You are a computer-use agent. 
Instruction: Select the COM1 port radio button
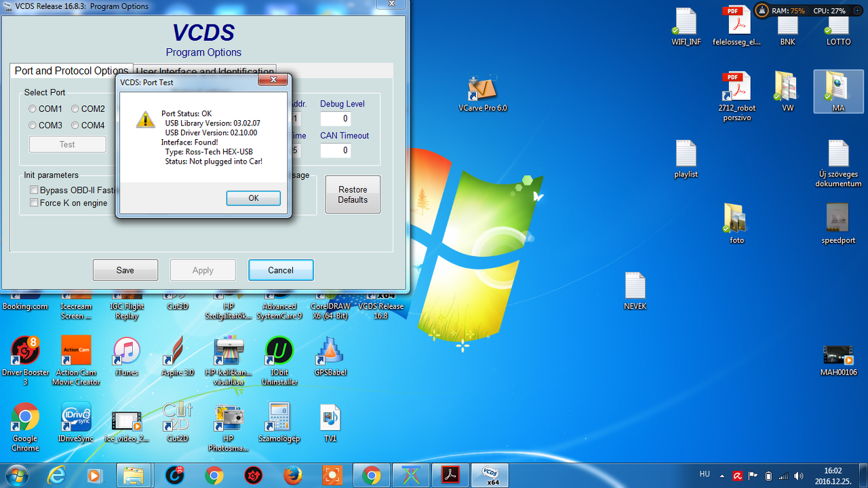tap(33, 109)
